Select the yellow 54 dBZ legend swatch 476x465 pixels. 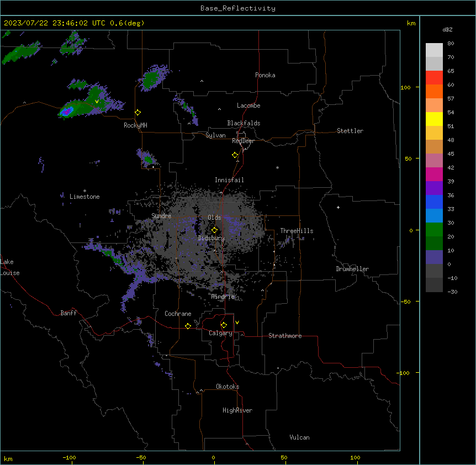434,119
